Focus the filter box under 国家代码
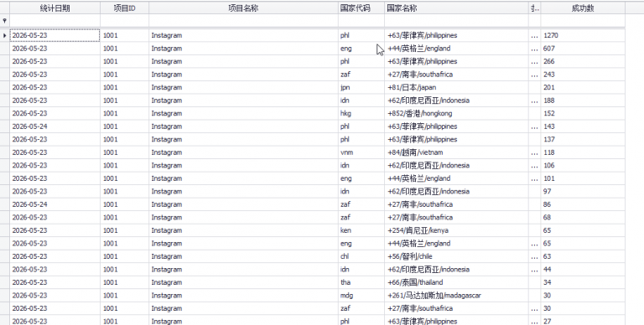 (361, 20)
